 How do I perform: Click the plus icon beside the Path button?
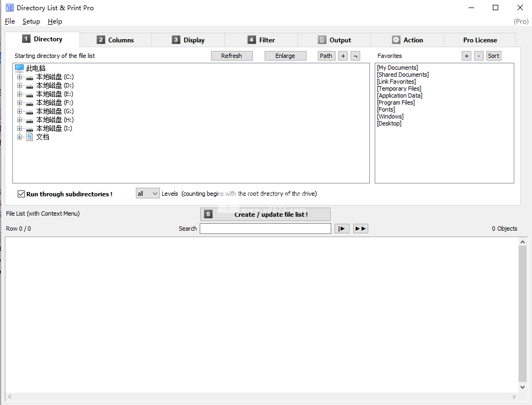343,56
